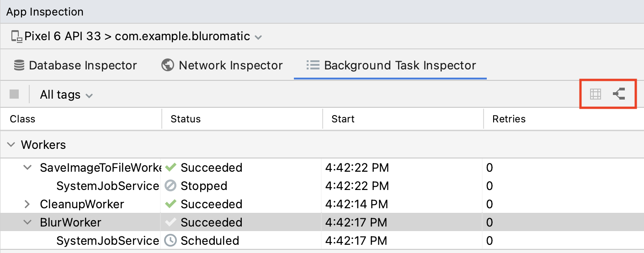Open the All tags filter dropdown

(66, 95)
